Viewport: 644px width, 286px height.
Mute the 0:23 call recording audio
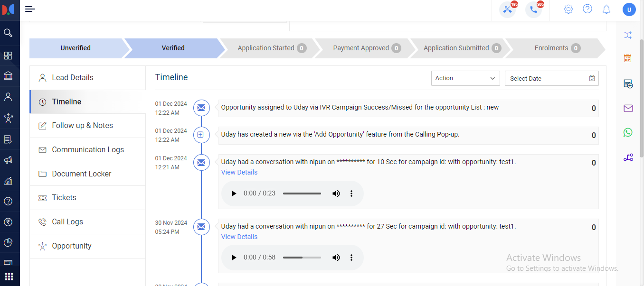point(336,194)
